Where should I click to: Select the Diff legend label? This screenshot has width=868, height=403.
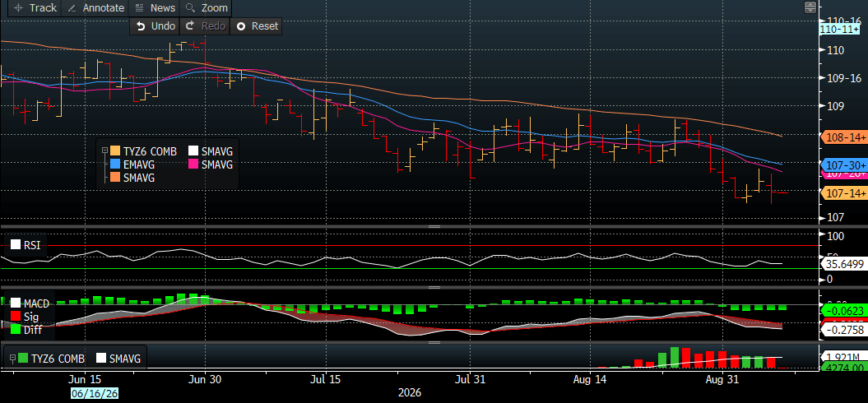click(x=32, y=329)
